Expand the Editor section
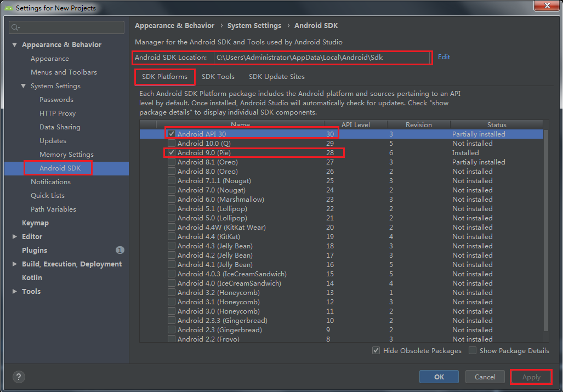 (15, 236)
